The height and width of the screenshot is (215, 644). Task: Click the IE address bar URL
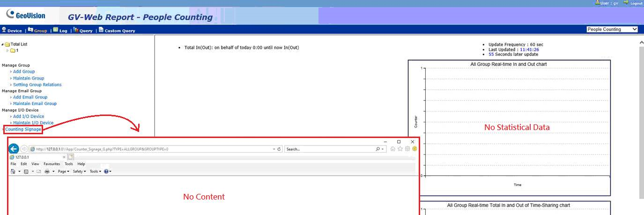(102, 149)
